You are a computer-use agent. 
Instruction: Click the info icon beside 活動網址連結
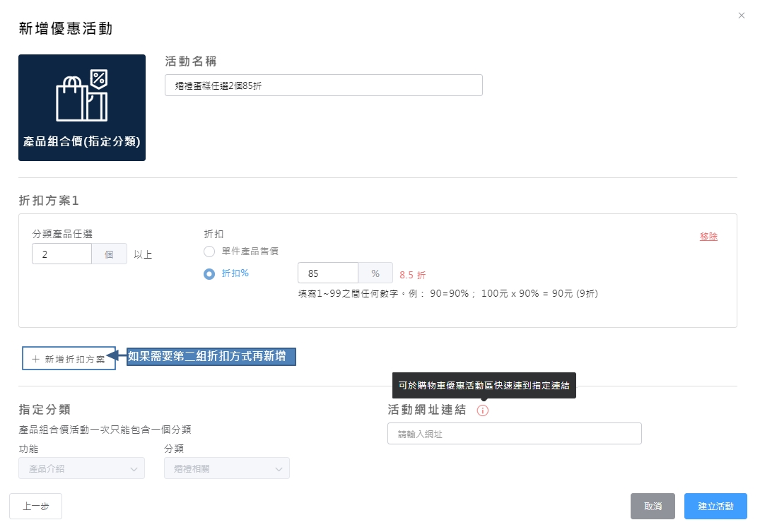click(x=483, y=410)
